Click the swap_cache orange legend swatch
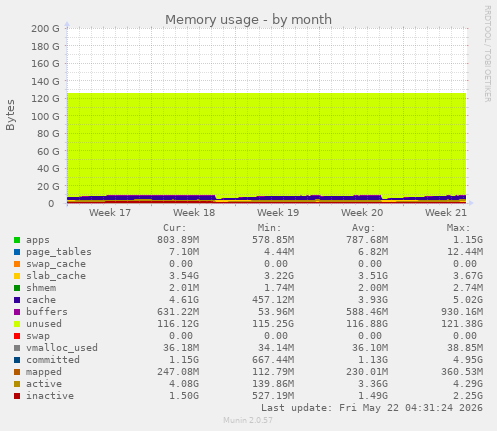The width and height of the screenshot is (497, 431). pos(17,264)
